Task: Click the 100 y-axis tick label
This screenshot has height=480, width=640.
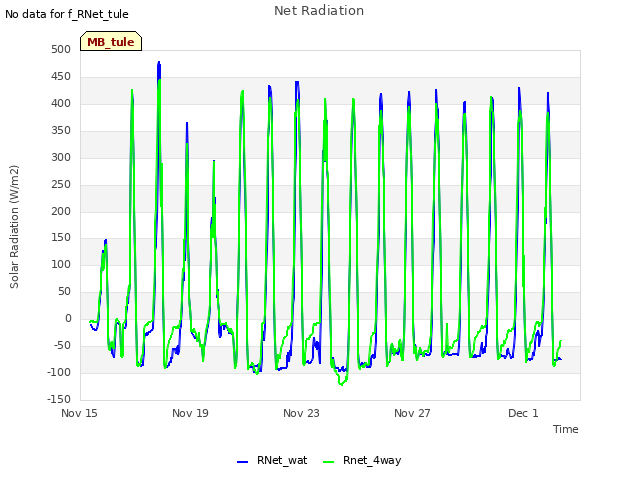Action: click(61, 264)
